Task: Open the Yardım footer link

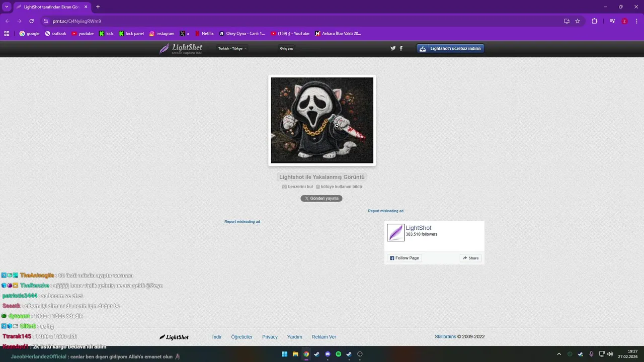Action: pyautogui.click(x=294, y=337)
